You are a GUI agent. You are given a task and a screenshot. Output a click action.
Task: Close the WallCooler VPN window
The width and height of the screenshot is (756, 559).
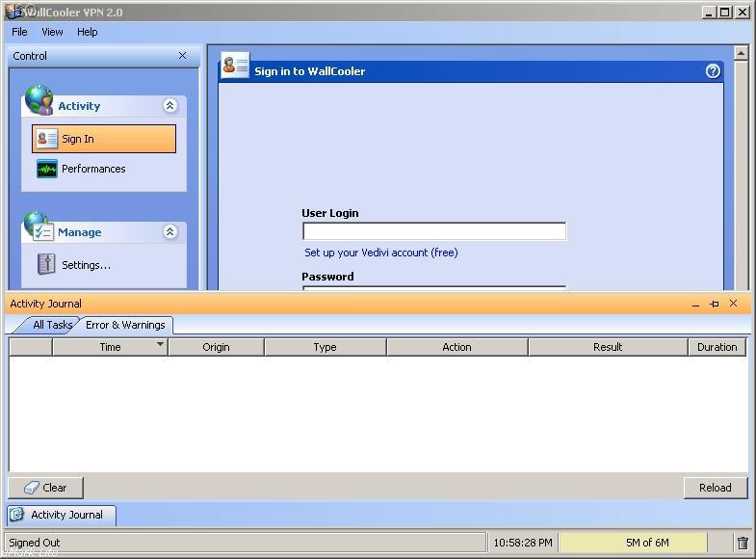(742, 13)
